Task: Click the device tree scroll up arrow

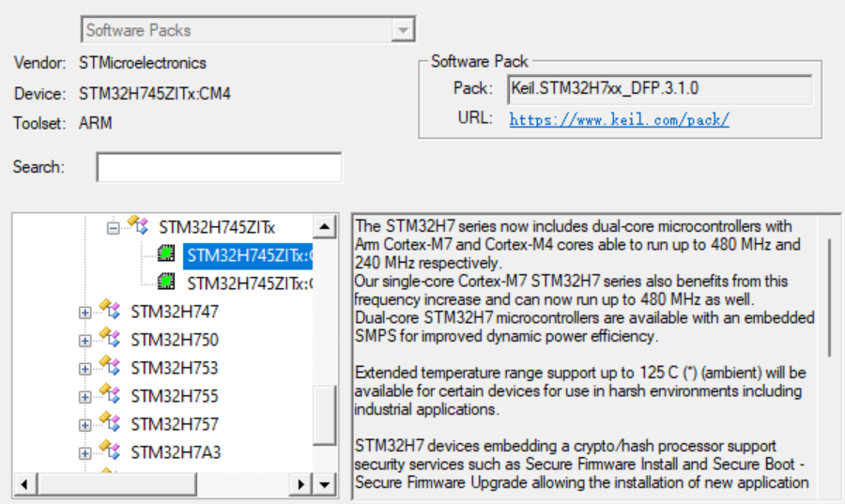Action: pos(325,227)
